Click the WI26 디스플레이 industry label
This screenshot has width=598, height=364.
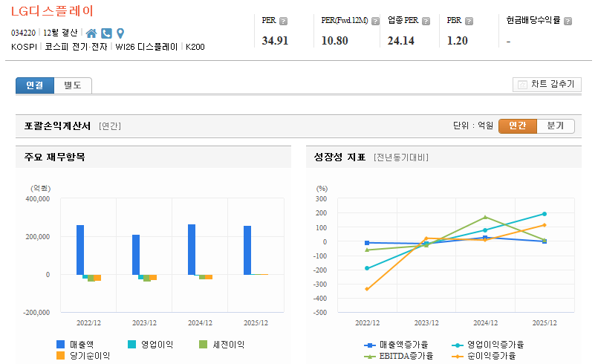point(146,47)
